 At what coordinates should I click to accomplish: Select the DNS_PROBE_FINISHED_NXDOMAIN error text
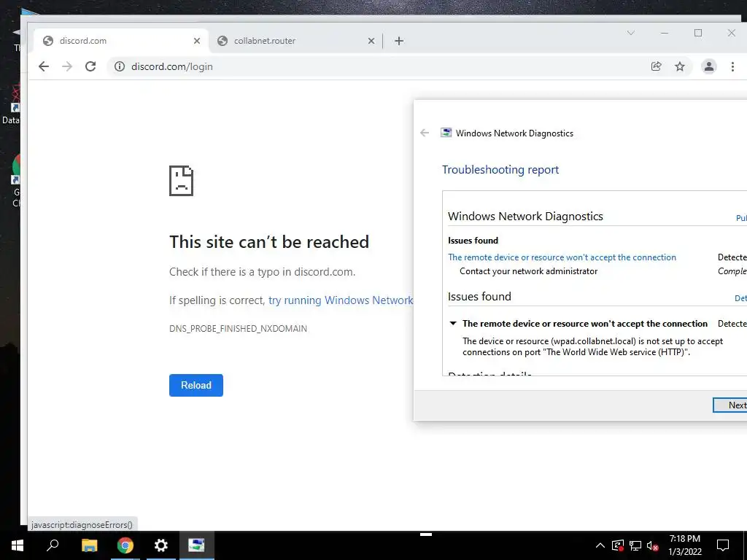coord(239,329)
